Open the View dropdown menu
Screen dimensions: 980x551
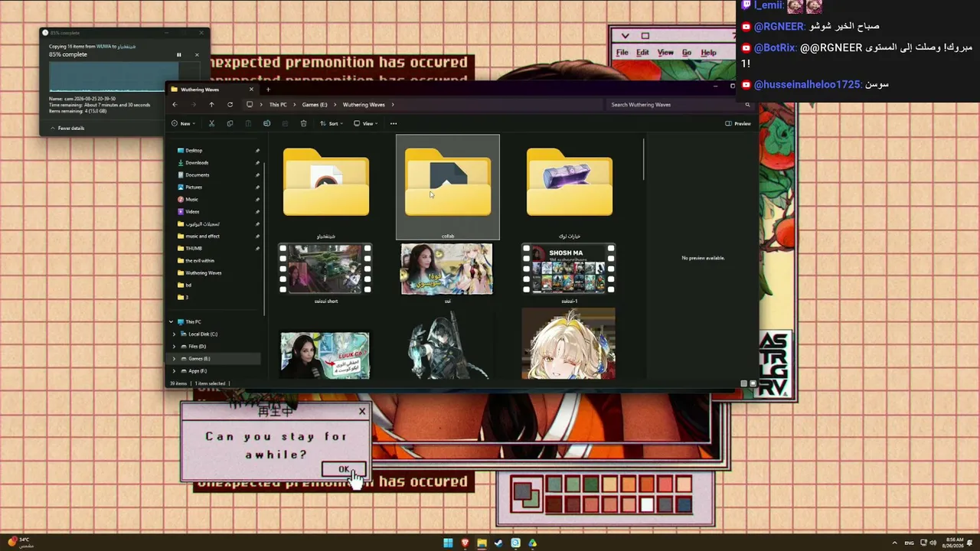click(366, 123)
